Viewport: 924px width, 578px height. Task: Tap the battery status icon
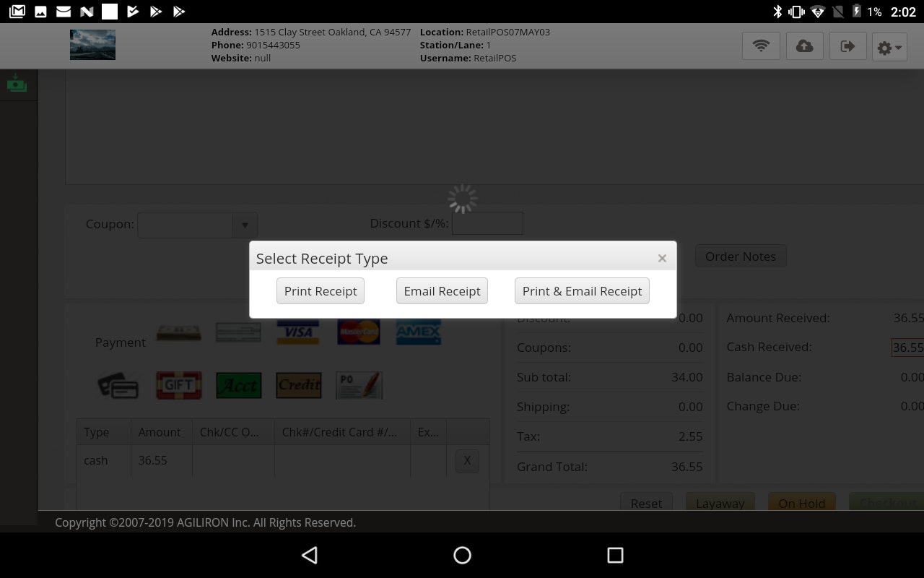856,12
